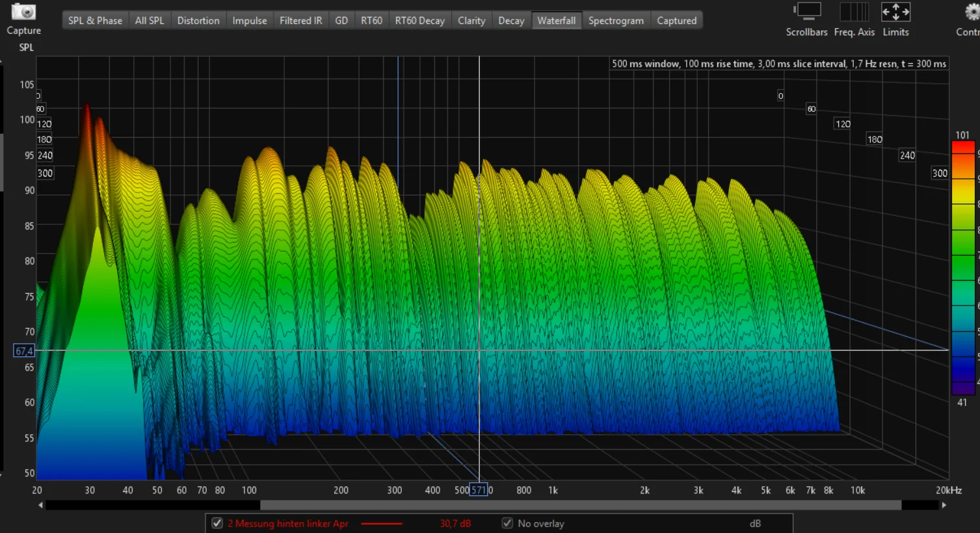This screenshot has width=980, height=533.
Task: Toggle the Scrollbars icon
Action: pyautogui.click(x=807, y=11)
